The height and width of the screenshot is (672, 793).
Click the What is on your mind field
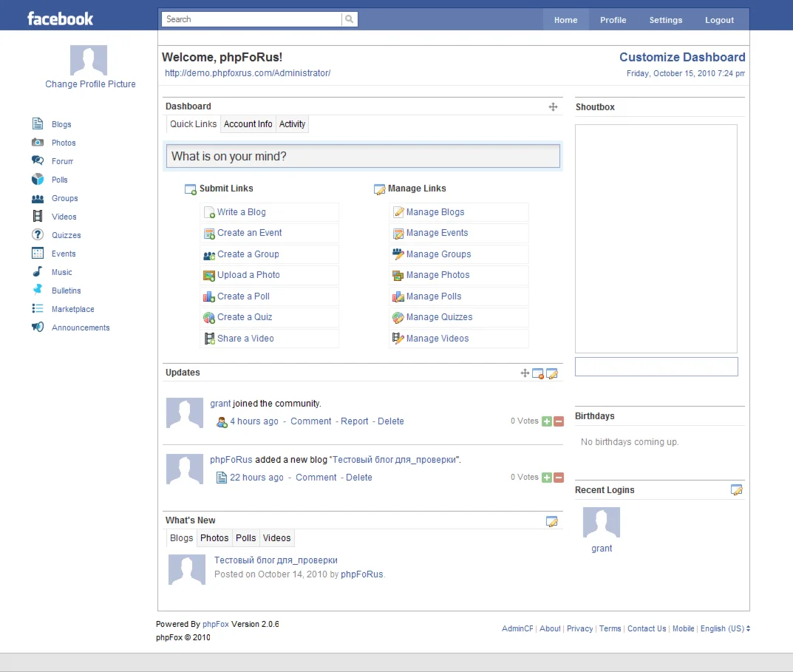363,156
